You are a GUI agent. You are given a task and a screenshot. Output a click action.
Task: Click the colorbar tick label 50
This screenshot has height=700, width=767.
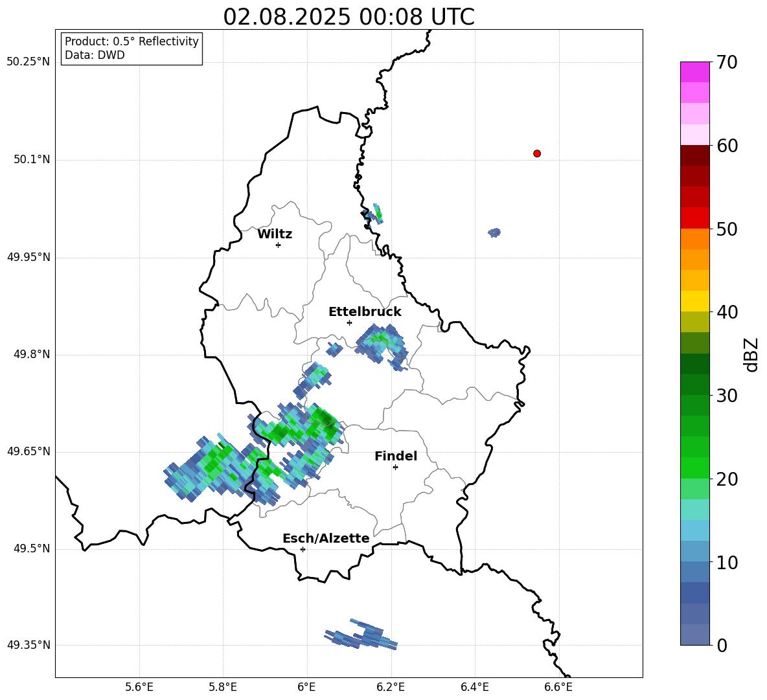coord(727,229)
